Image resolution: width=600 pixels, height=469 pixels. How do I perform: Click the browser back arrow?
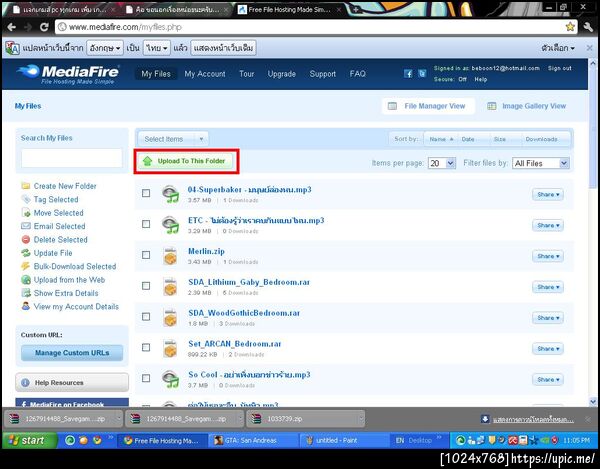[x=12, y=27]
